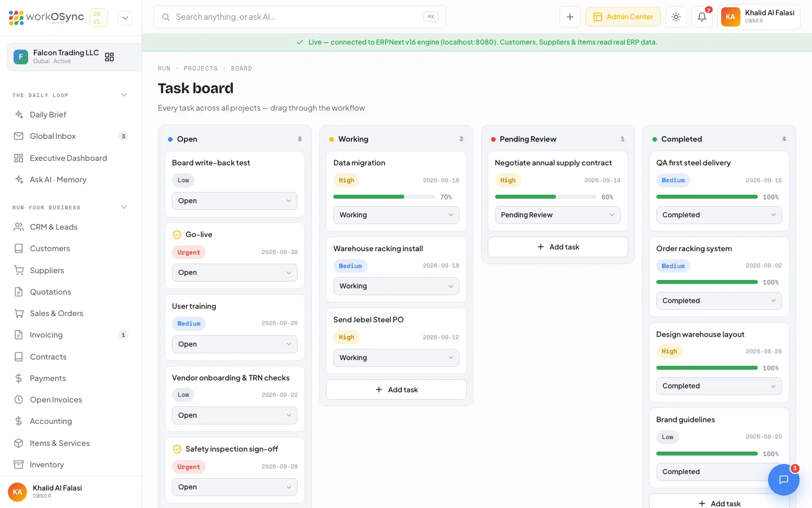Click the Open Invoices clock icon
812x508 pixels.
pos(19,400)
